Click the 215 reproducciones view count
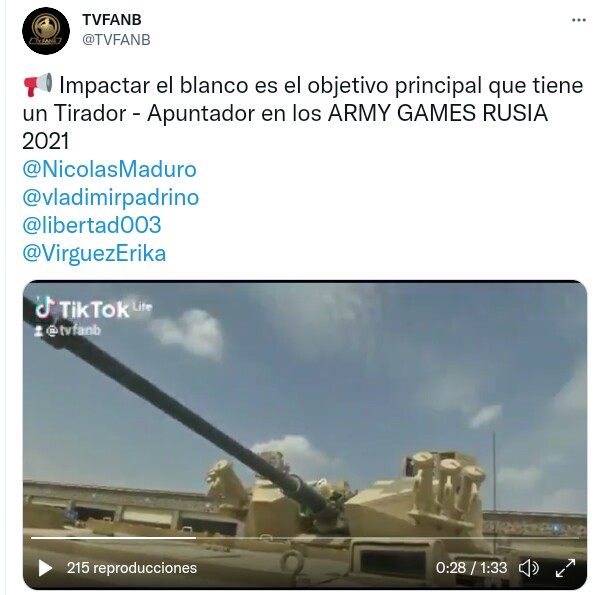The image size is (599, 595). tap(132, 568)
